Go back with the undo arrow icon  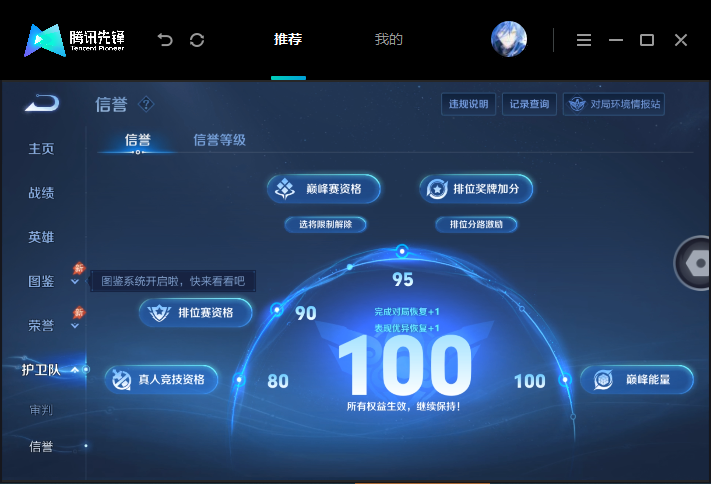165,40
